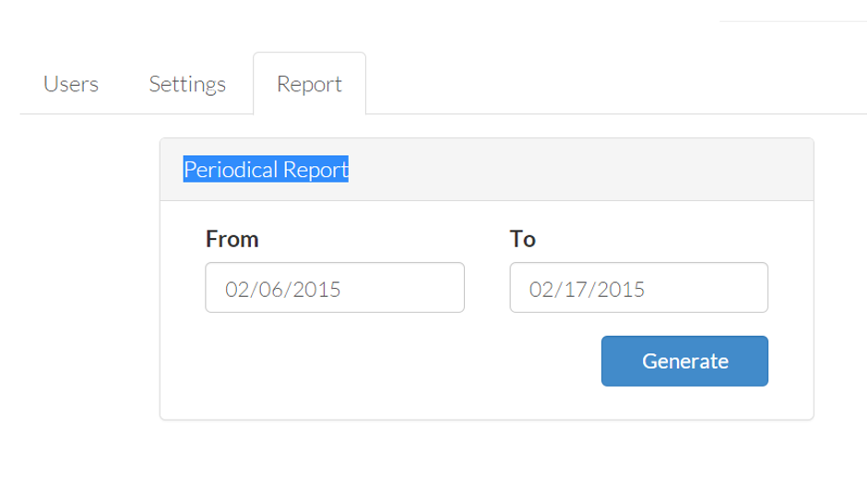
Task: Click the 02/17/2015 date text
Action: click(x=587, y=290)
